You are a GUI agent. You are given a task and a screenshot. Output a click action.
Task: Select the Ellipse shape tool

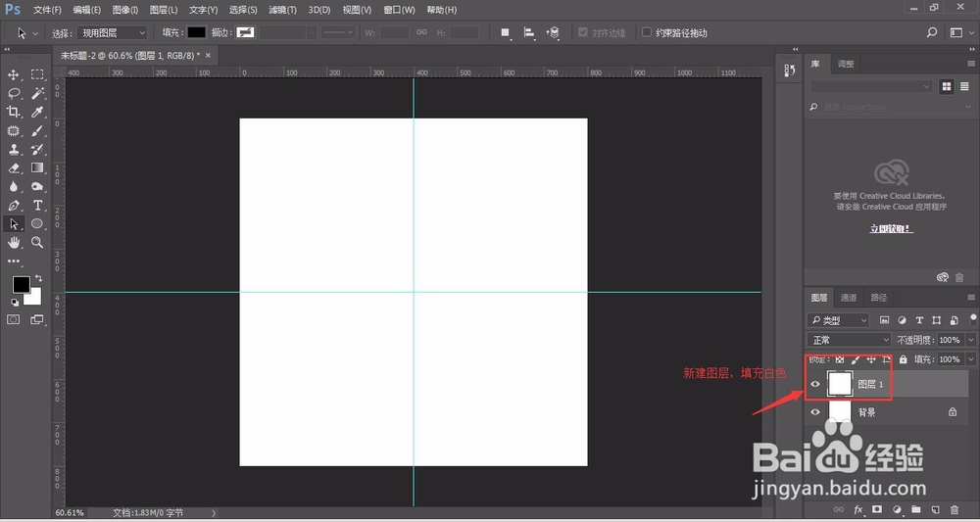37,223
